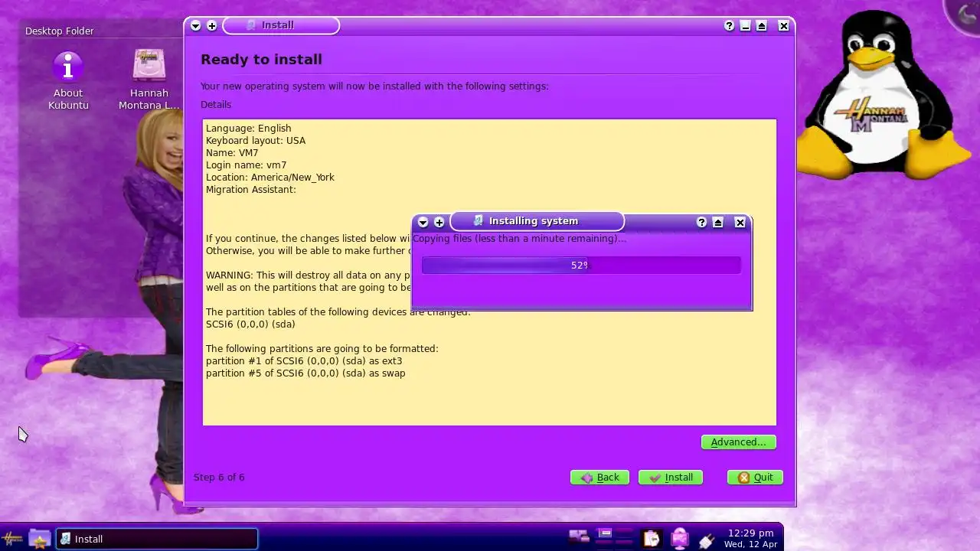The height and width of the screenshot is (551, 980).
Task: Click the Installing system title icon
Action: pos(478,220)
